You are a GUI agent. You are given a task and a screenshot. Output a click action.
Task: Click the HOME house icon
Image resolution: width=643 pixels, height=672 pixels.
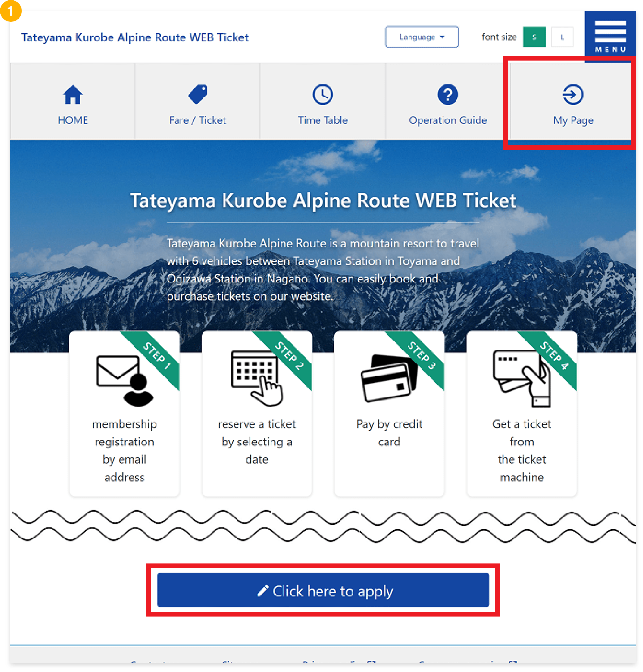click(73, 94)
